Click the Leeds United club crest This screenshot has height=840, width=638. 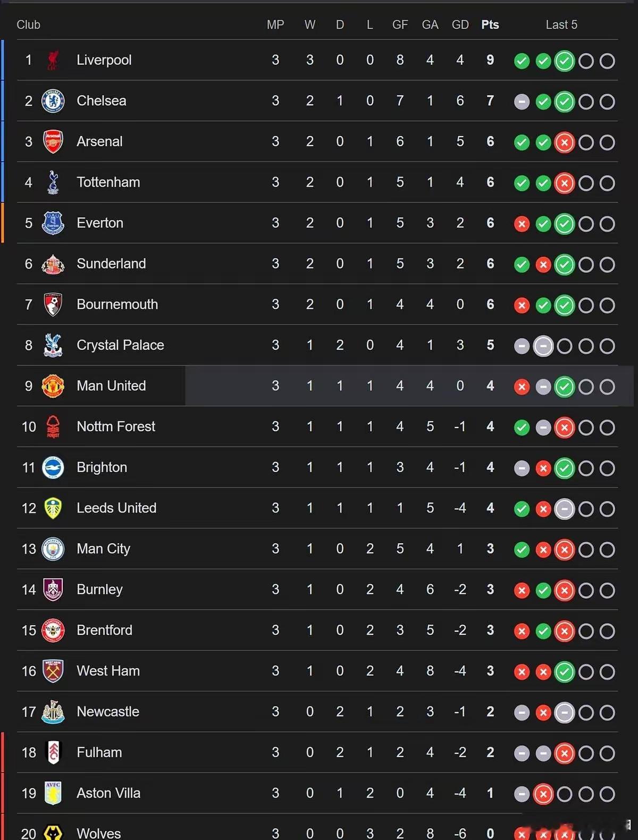[53, 508]
